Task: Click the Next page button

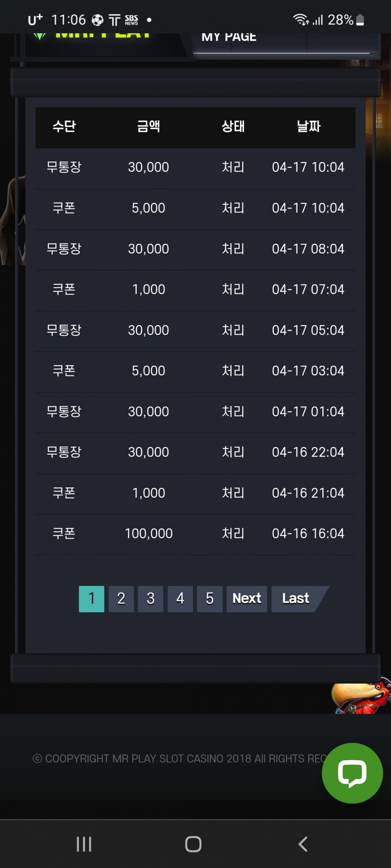Action: tap(247, 598)
